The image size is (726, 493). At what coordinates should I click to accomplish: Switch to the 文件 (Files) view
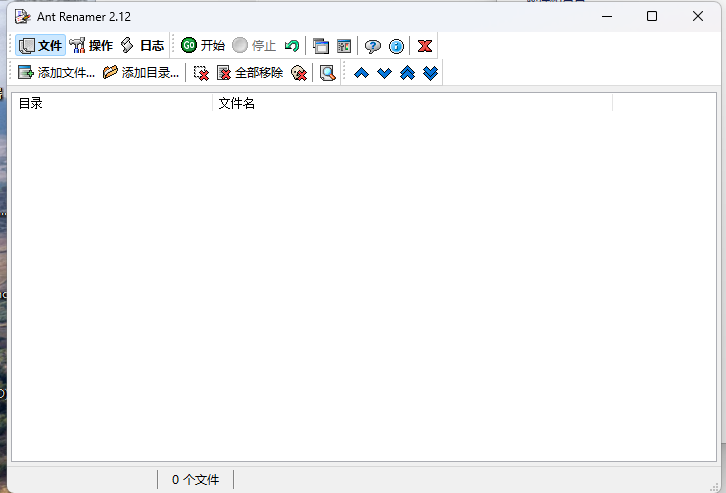pyautogui.click(x=40, y=45)
